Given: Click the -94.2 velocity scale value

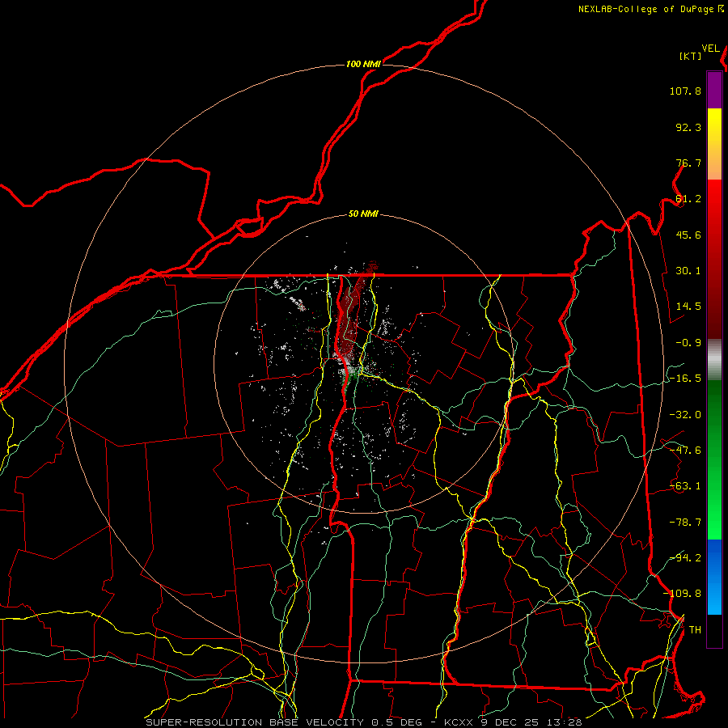Looking at the screenshot, I should 685,557.
